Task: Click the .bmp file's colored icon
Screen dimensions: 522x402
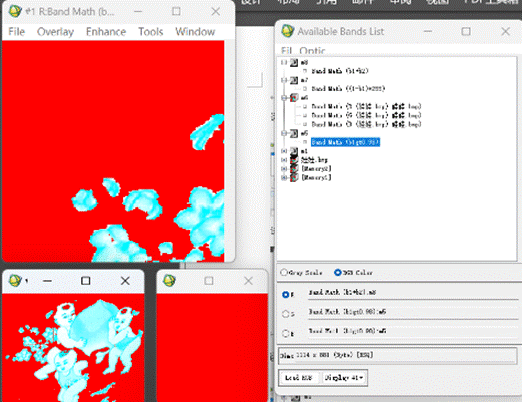Action: point(294,160)
